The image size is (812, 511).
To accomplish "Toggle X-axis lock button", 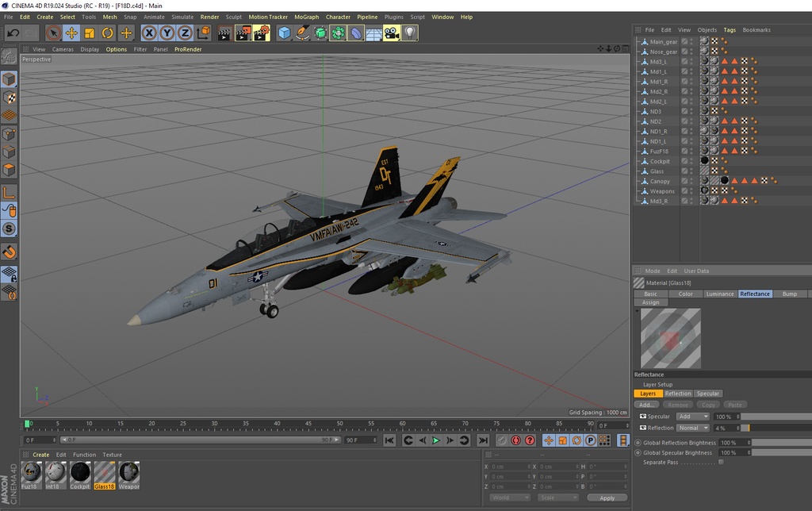I will [149, 33].
